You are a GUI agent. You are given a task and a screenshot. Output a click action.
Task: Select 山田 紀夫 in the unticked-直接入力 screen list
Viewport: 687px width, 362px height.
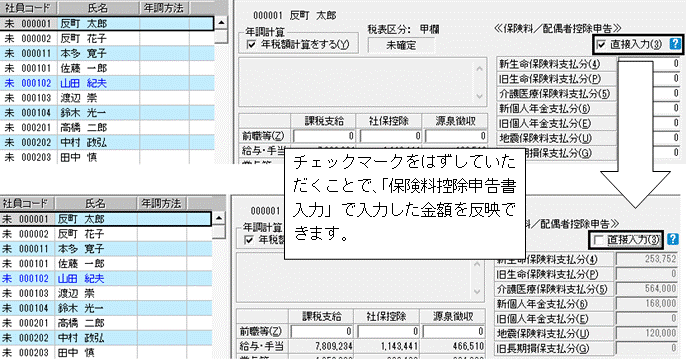point(106,278)
